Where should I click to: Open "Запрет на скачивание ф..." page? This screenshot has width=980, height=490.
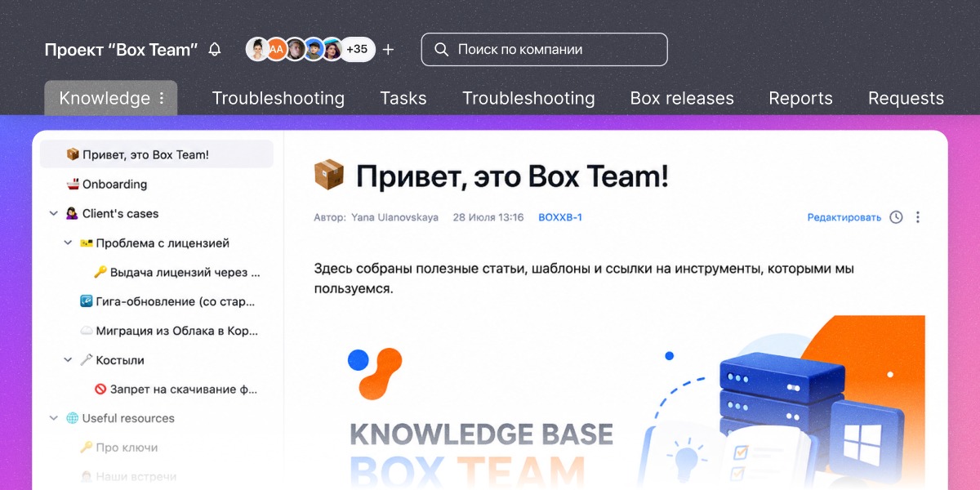(x=176, y=389)
